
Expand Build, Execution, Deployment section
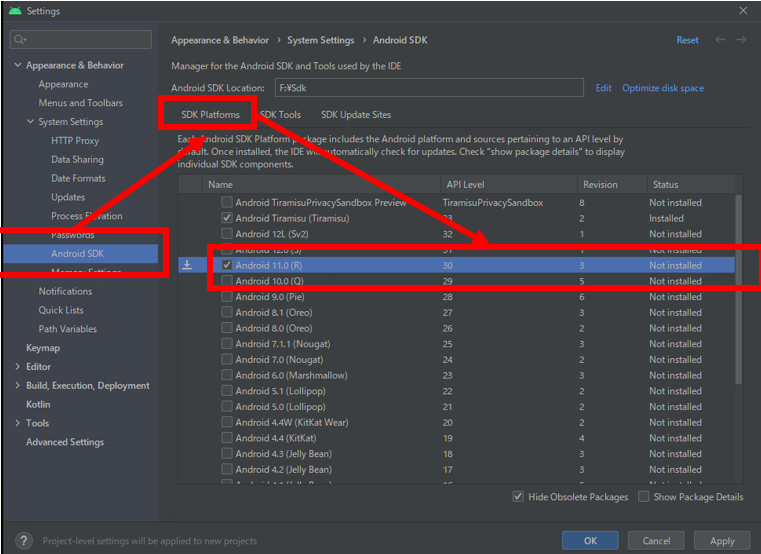pos(18,386)
